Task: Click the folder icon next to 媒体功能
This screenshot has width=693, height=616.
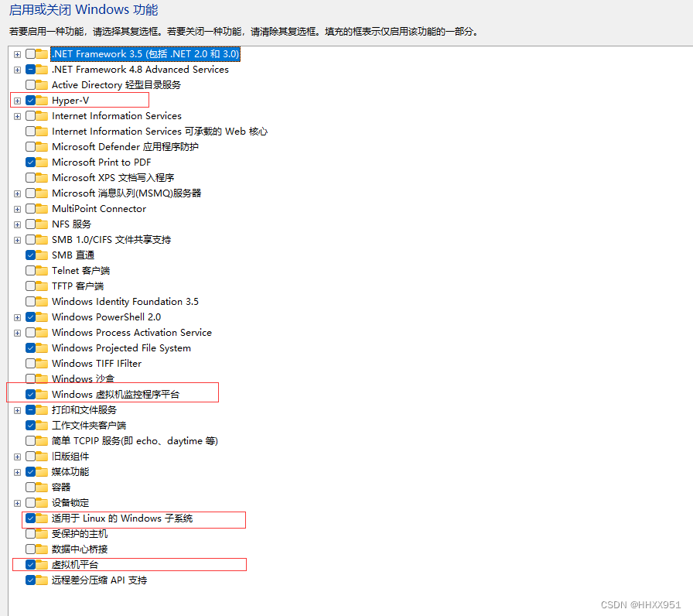Action: coord(40,471)
